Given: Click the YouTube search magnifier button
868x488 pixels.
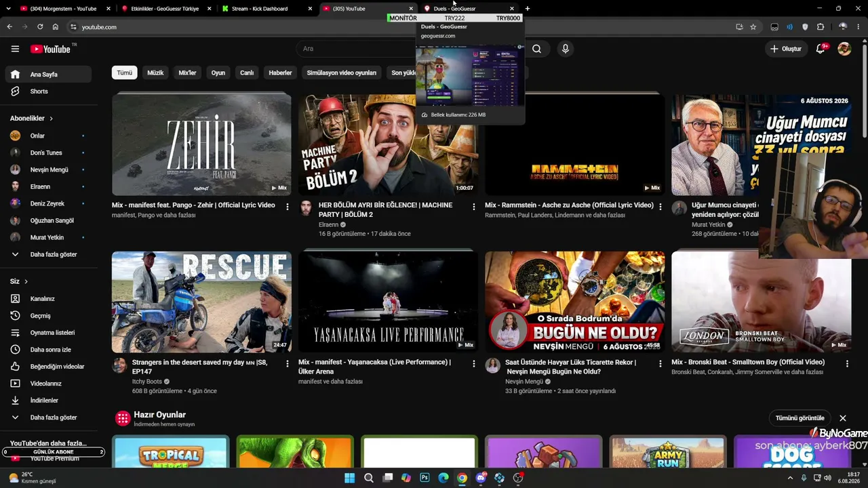Looking at the screenshot, I should click(x=536, y=49).
